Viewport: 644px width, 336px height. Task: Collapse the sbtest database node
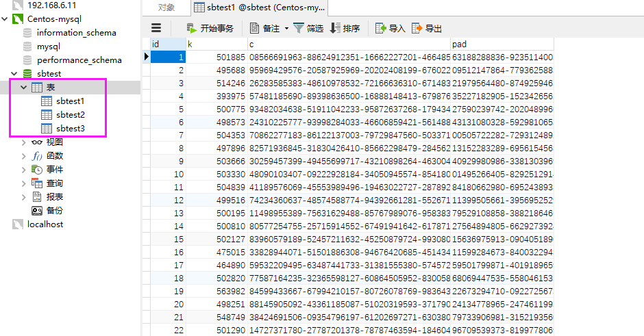pos(14,74)
